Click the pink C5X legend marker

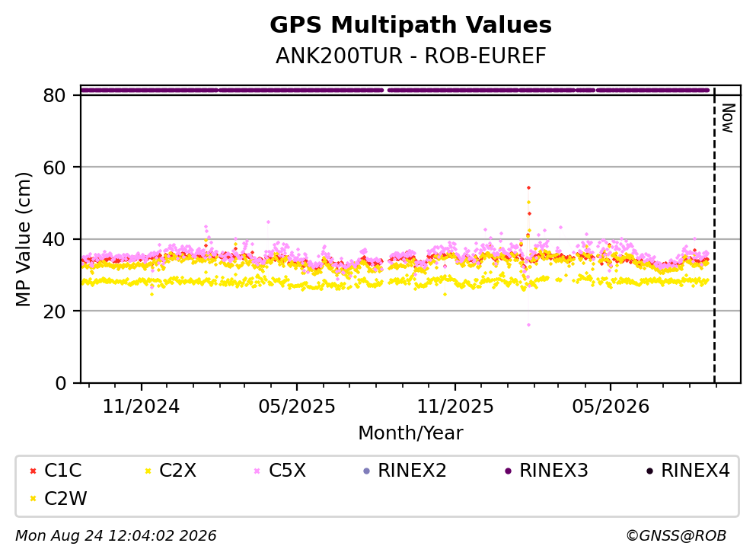coord(257,471)
